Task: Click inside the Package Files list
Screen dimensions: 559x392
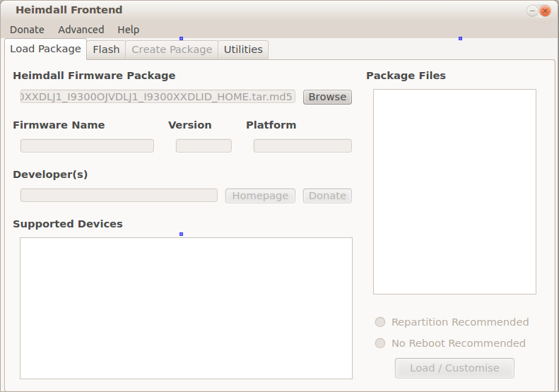Action: 454,191
